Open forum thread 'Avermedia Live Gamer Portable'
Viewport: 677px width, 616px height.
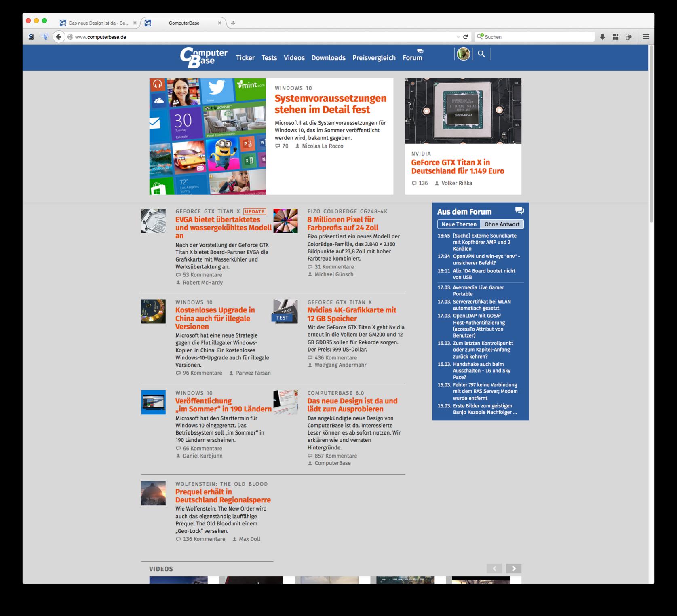(x=479, y=291)
